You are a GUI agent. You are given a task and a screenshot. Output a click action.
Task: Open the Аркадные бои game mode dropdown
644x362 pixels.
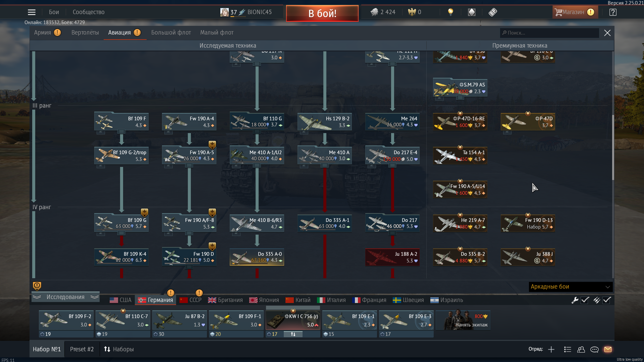click(x=571, y=287)
